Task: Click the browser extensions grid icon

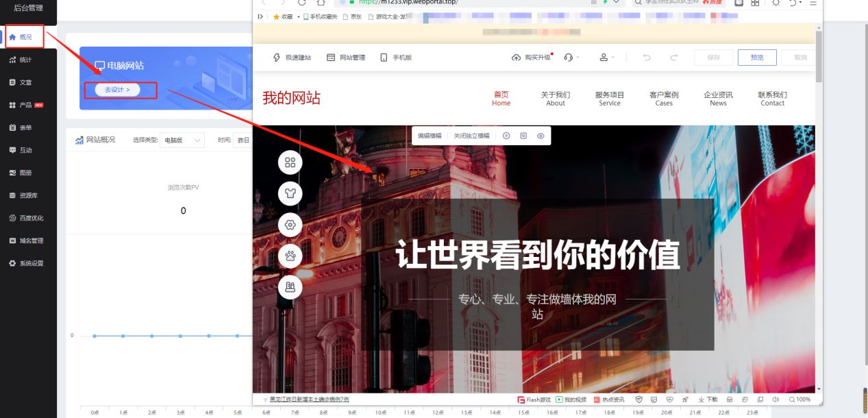Action: point(755,3)
